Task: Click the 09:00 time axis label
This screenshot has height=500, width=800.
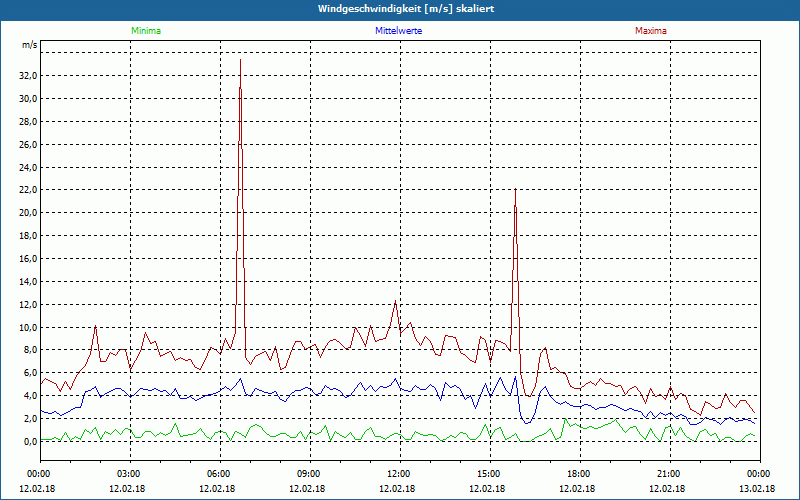Action: click(308, 474)
